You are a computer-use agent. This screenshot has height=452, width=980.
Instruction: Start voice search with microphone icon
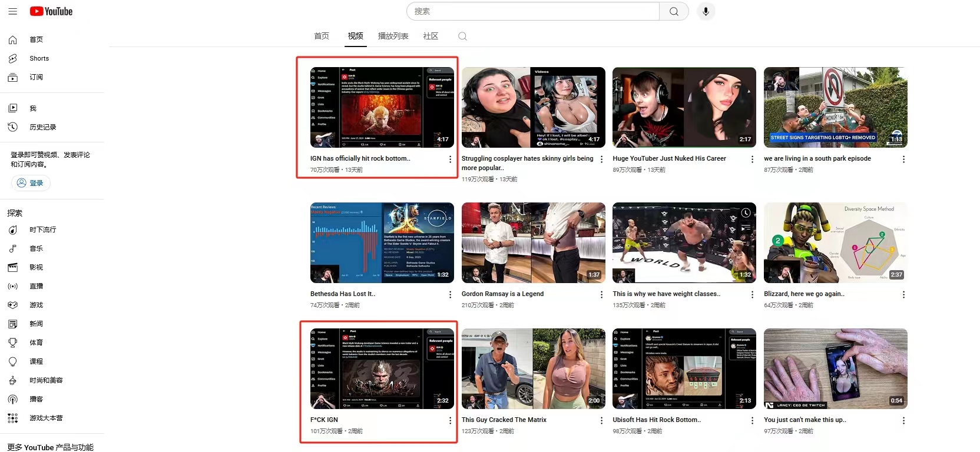(x=706, y=11)
